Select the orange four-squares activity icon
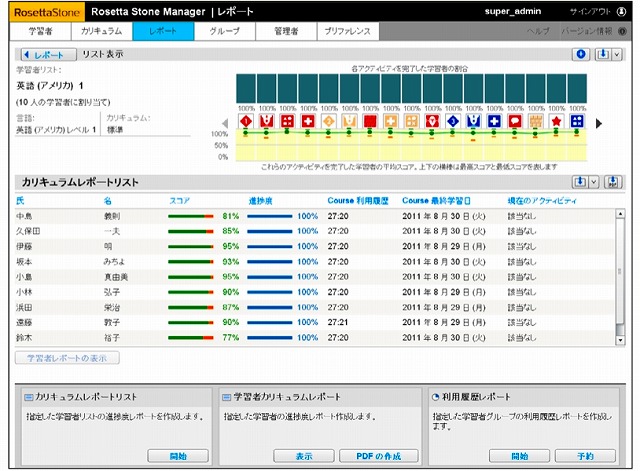Image resolution: width=640 pixels, height=471 pixels. 411,121
